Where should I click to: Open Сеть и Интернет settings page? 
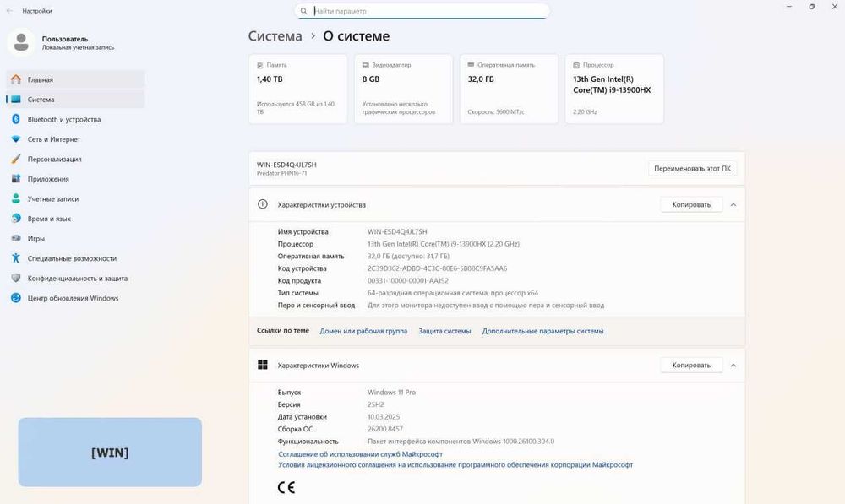click(75, 139)
